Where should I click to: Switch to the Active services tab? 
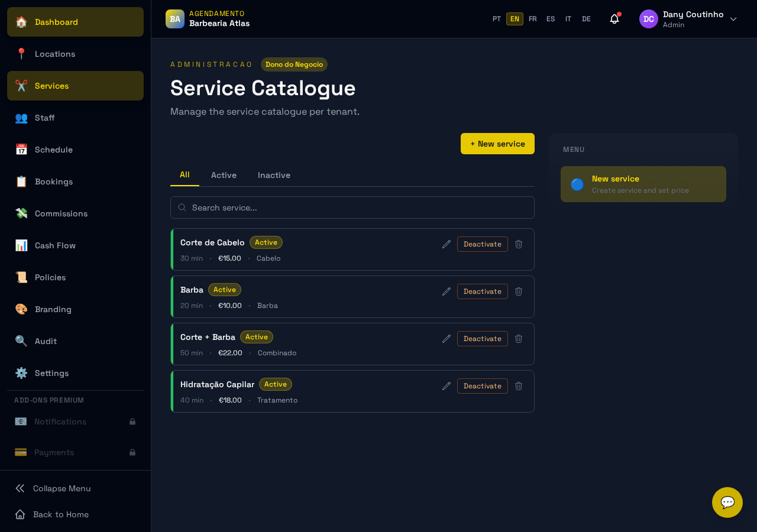click(224, 175)
